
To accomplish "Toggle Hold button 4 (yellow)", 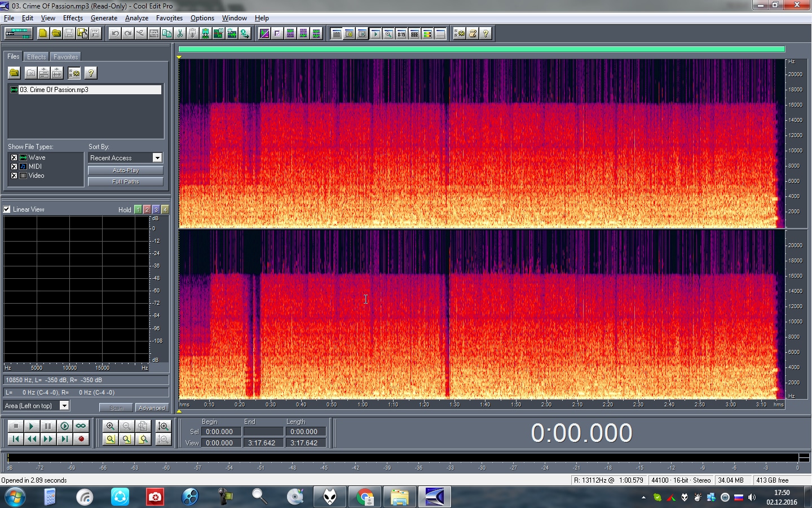I will coord(165,209).
